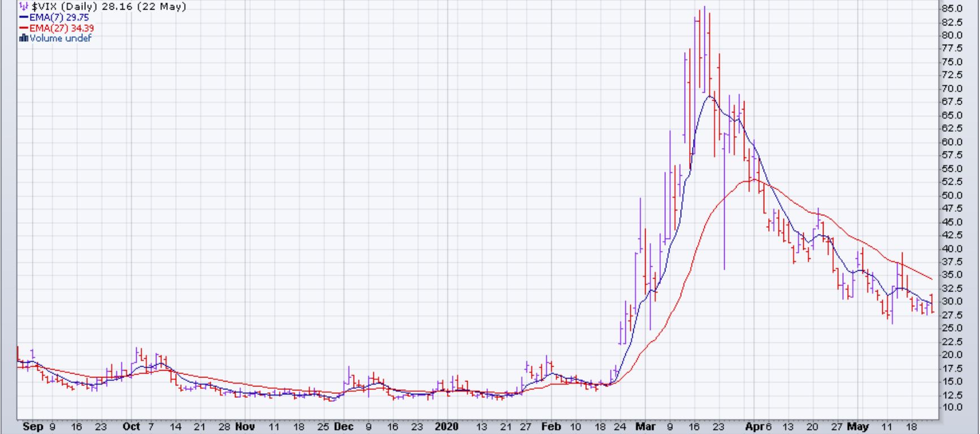Select the 'Feb' month label on time axis
This screenshot has width=980, height=434.
click(x=551, y=427)
